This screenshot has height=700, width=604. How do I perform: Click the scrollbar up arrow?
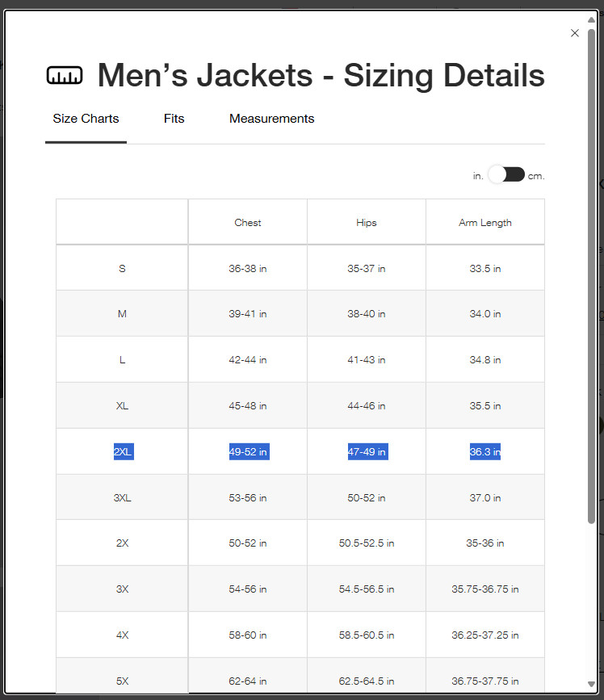[x=593, y=18]
